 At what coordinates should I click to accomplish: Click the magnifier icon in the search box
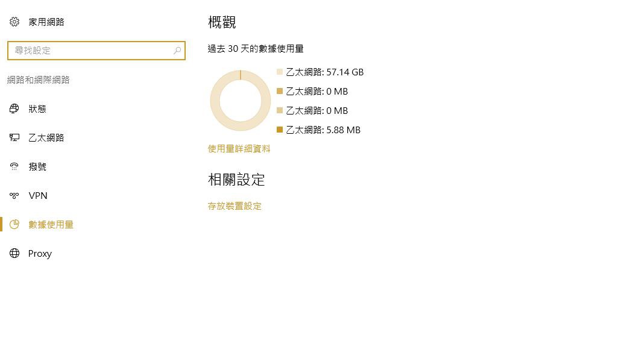point(177,51)
